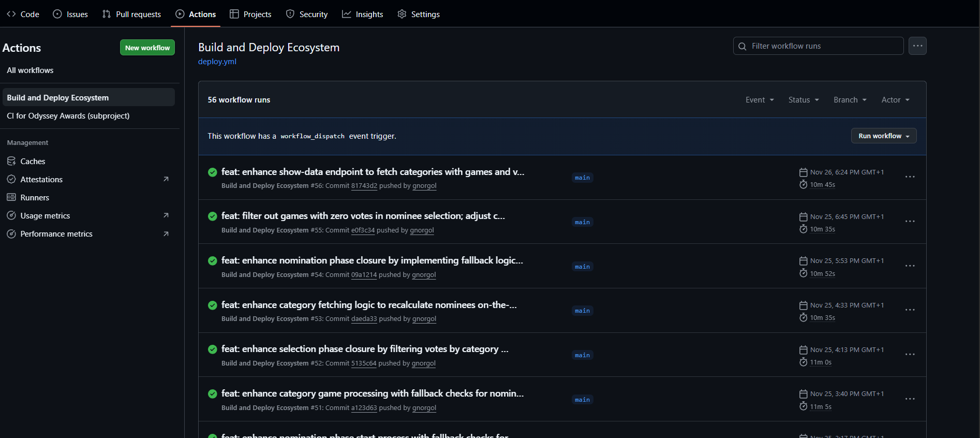Select the Actions tab

[196, 14]
